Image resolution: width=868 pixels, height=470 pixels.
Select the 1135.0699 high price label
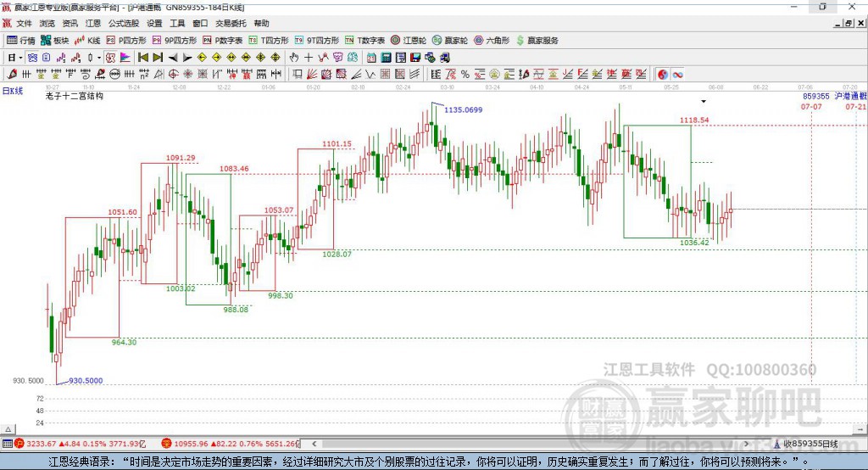coord(464,109)
